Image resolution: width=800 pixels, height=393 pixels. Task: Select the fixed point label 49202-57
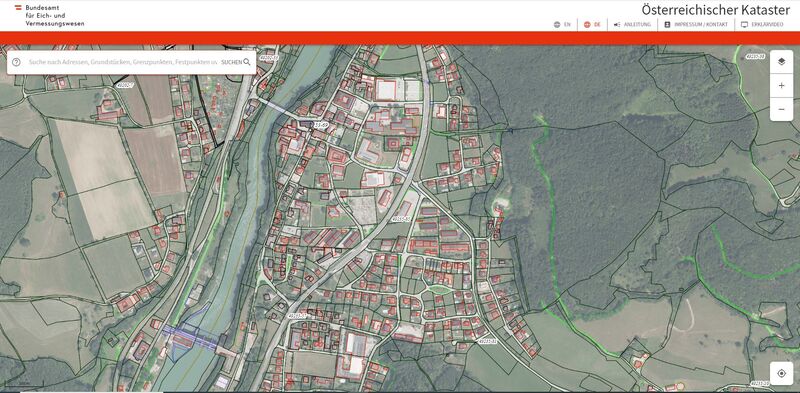124,85
